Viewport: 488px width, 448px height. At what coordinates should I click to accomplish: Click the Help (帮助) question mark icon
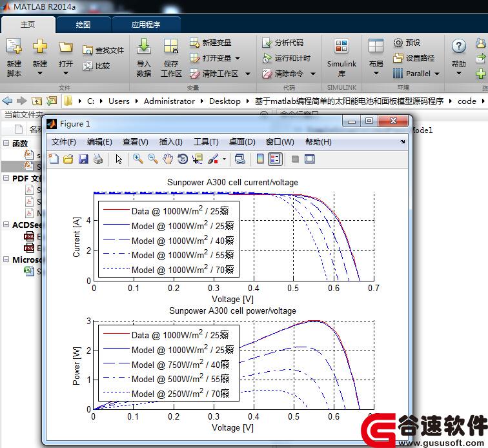[x=458, y=46]
